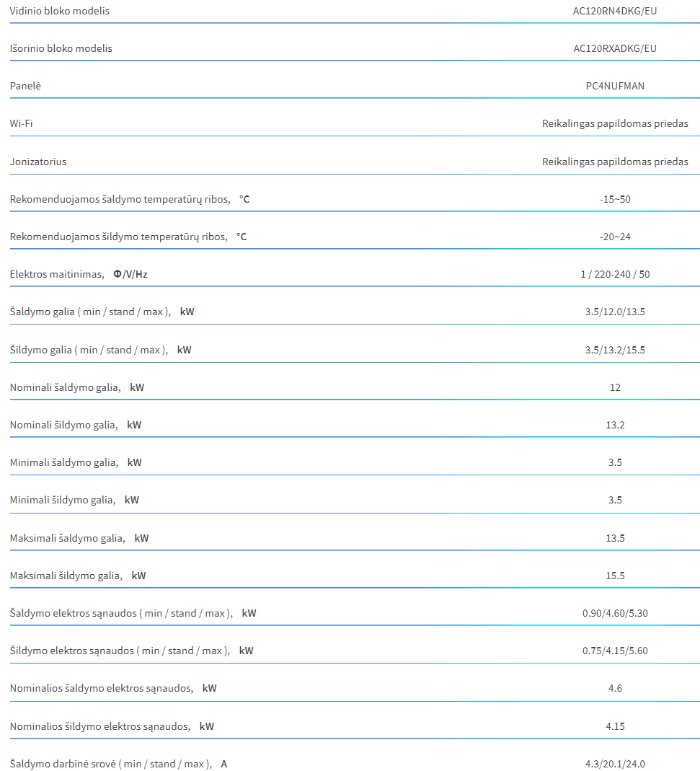Click the indoor unit model AC120RN4DKG/EU value

614,11
